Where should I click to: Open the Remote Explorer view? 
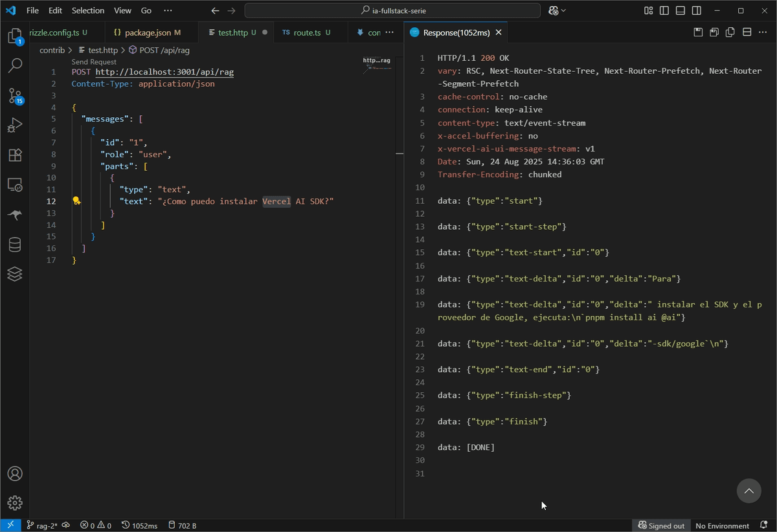(x=15, y=185)
